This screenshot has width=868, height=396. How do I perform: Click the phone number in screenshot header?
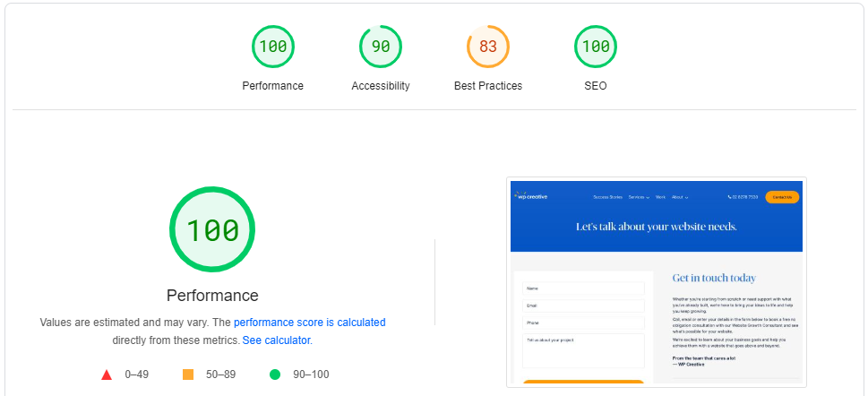[x=743, y=197]
